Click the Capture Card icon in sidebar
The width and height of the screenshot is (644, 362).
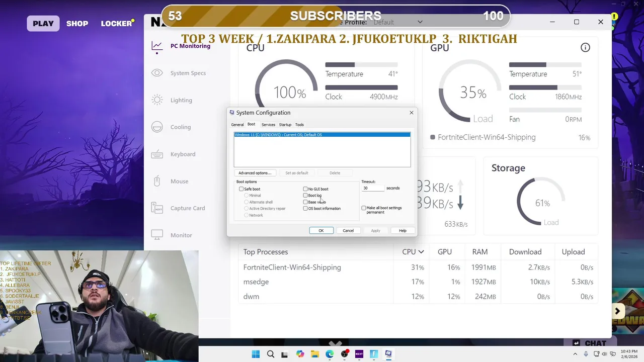click(x=157, y=208)
